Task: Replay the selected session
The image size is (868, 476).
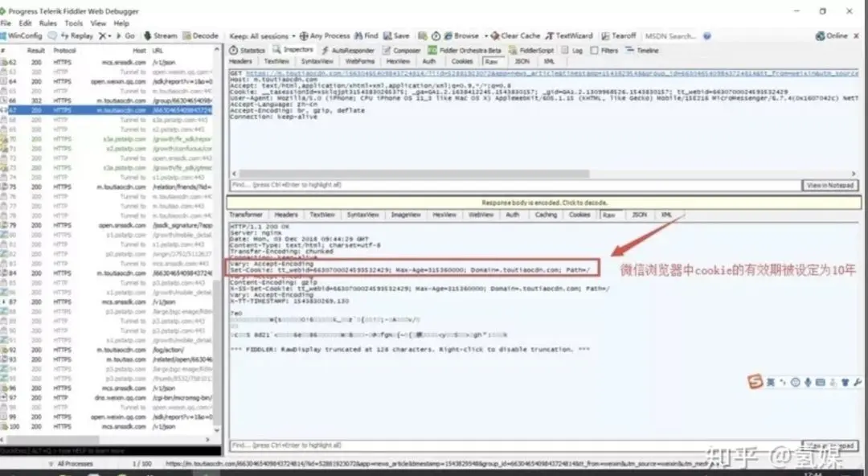Action: [77, 35]
